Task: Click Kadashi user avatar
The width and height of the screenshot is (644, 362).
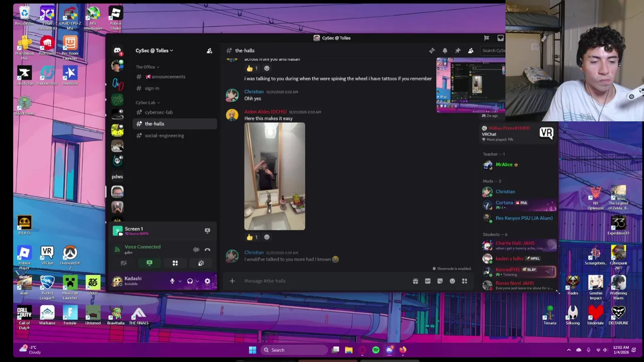Action: tap(117, 282)
